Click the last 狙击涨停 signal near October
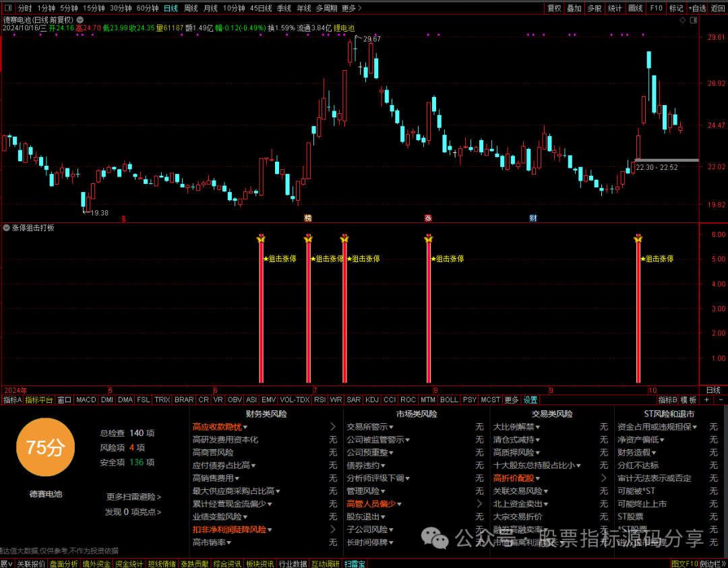The width and height of the screenshot is (728, 568). [x=638, y=239]
